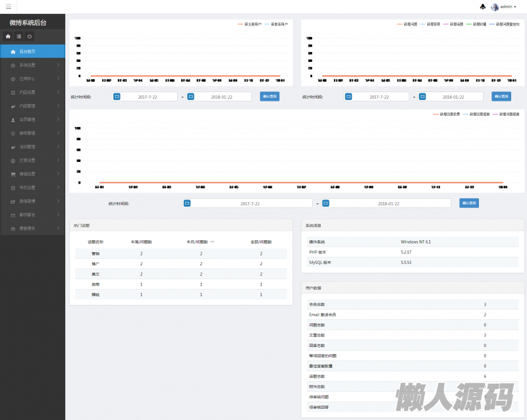
Task: Click 确认查询 button under the first chart
Action: point(269,96)
